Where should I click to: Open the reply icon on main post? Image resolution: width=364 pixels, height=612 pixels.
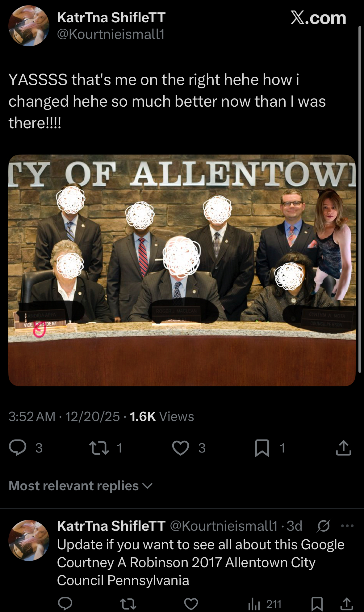[x=17, y=448]
